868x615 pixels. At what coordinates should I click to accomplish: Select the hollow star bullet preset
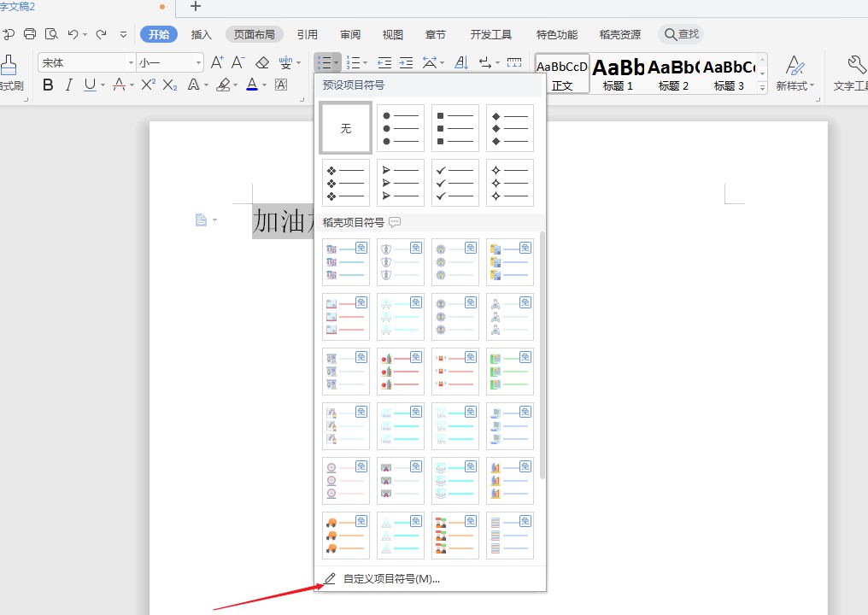[510, 183]
